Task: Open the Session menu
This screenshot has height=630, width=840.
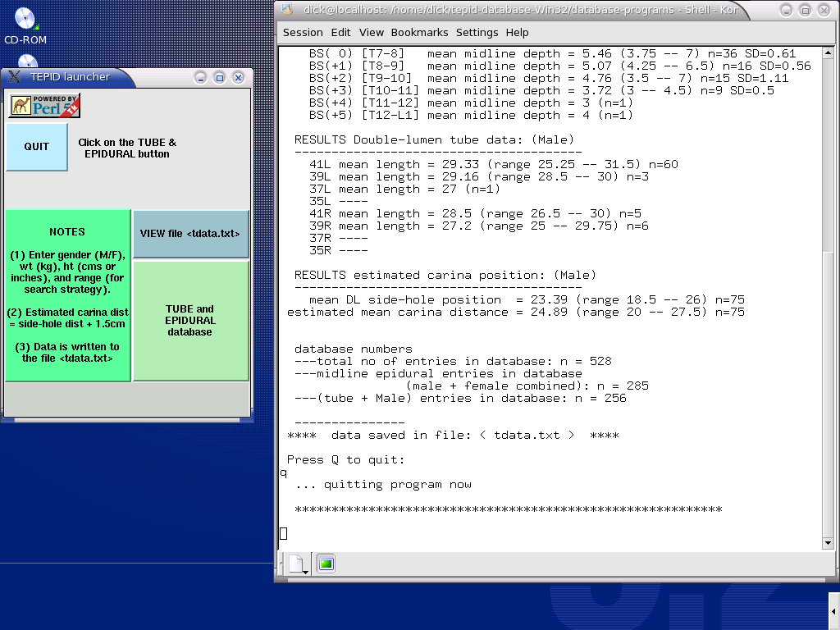Action: pos(303,33)
